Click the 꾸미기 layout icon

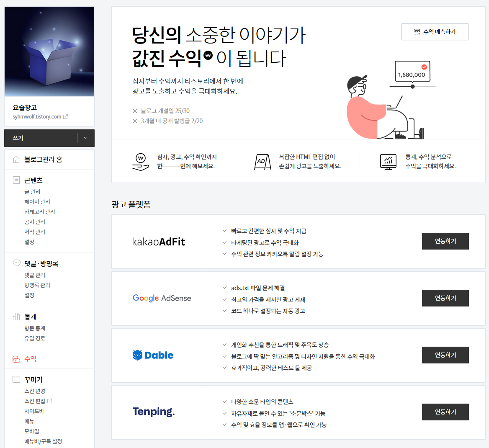tap(16, 379)
